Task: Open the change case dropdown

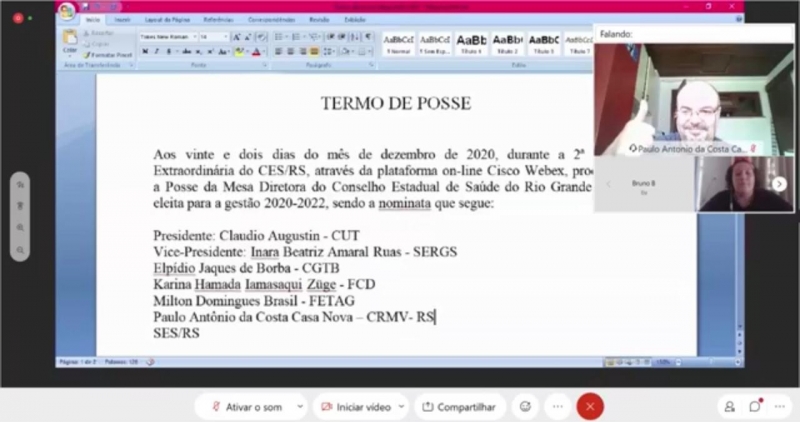Action: click(x=224, y=52)
